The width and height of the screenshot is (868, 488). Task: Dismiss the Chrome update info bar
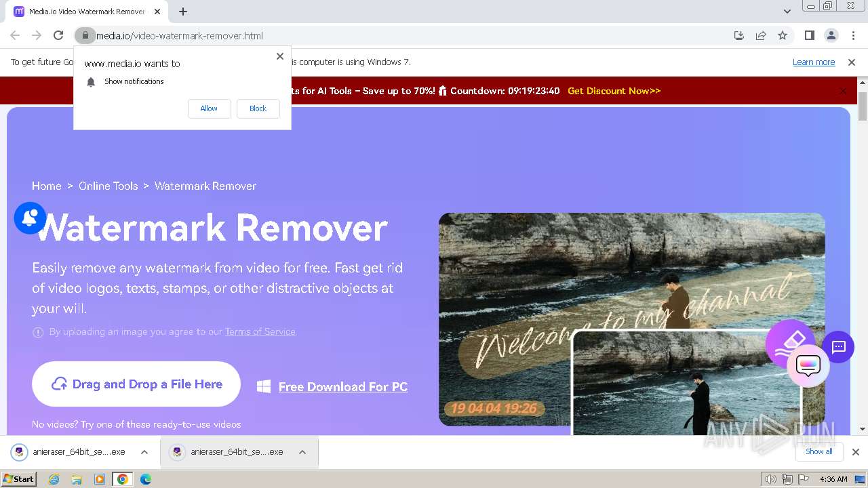pos(852,62)
